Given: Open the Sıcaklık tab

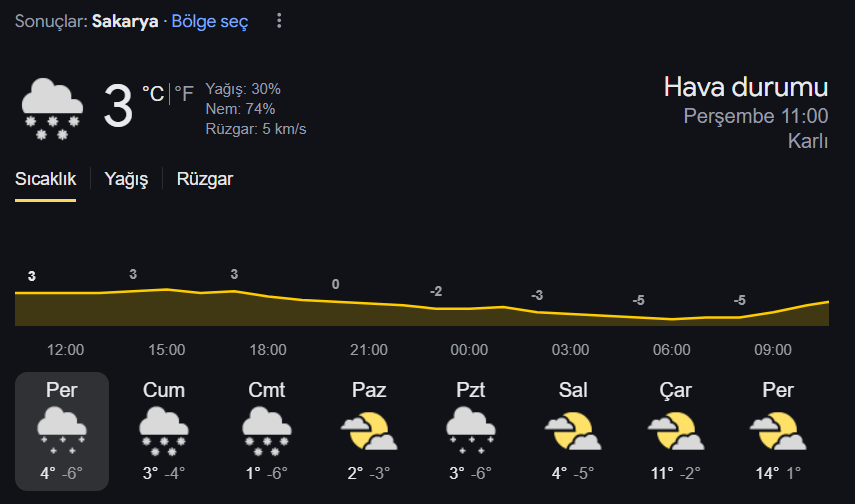Looking at the screenshot, I should pos(45,179).
